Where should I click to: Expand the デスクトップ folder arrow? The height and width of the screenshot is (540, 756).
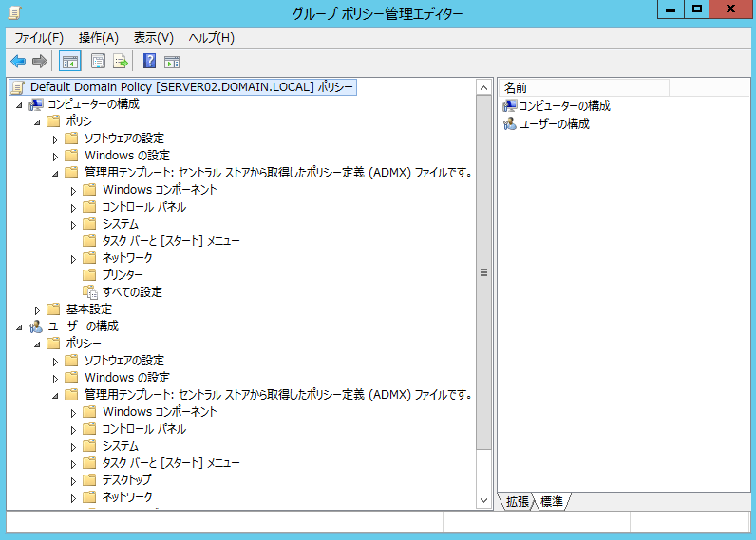point(73,481)
